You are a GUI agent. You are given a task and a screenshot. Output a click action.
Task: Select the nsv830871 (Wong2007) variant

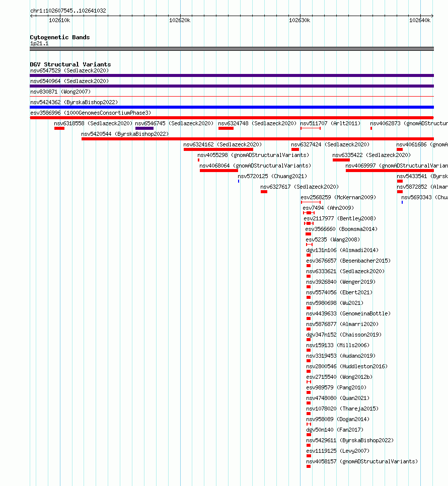(x=60, y=92)
